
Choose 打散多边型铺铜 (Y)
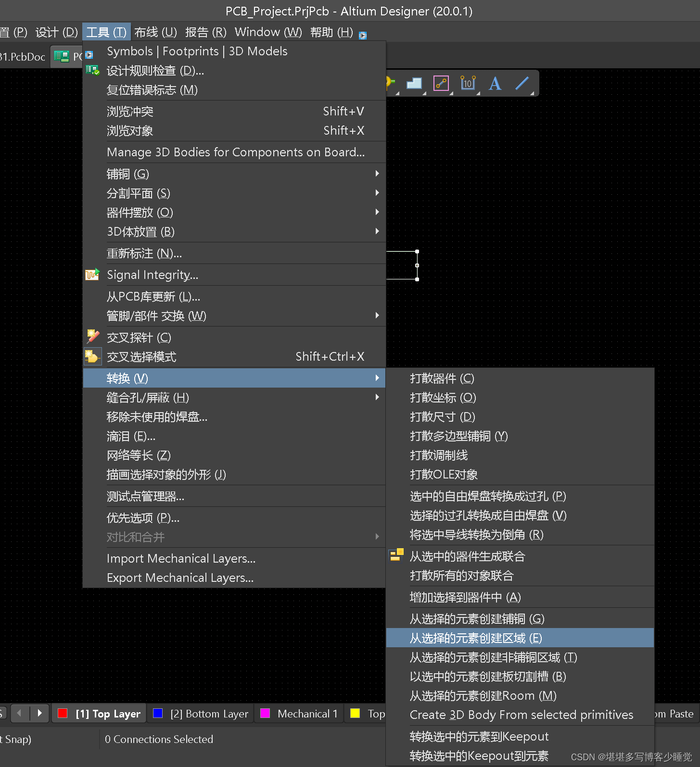520,436
